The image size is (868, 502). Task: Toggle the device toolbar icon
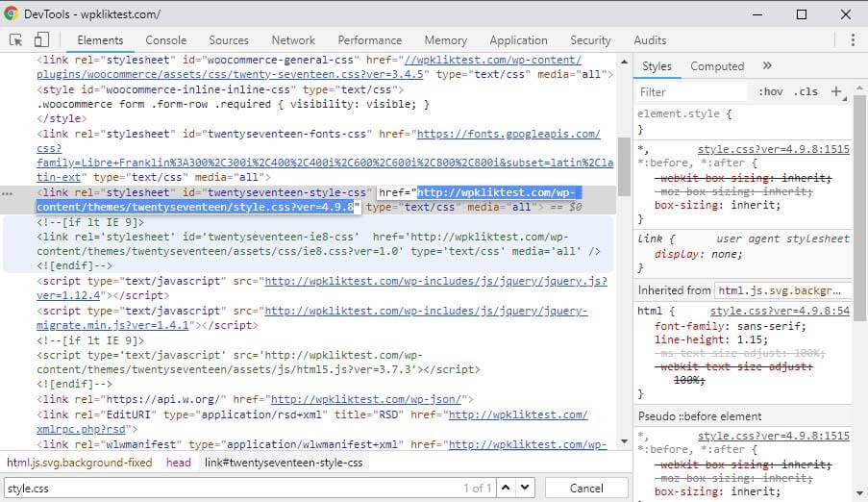pyautogui.click(x=41, y=39)
